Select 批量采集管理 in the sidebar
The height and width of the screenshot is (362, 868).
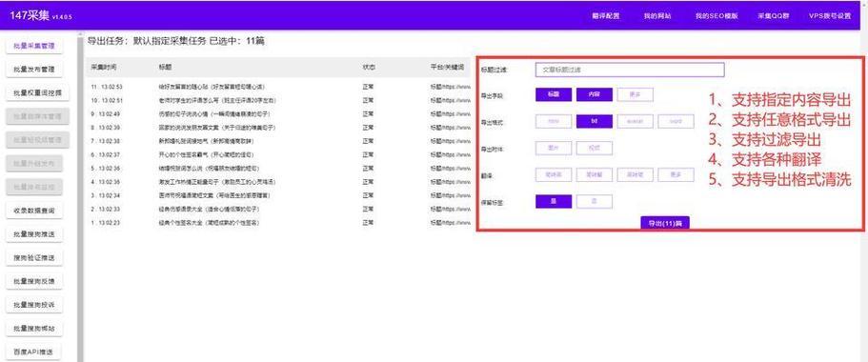[x=34, y=46]
